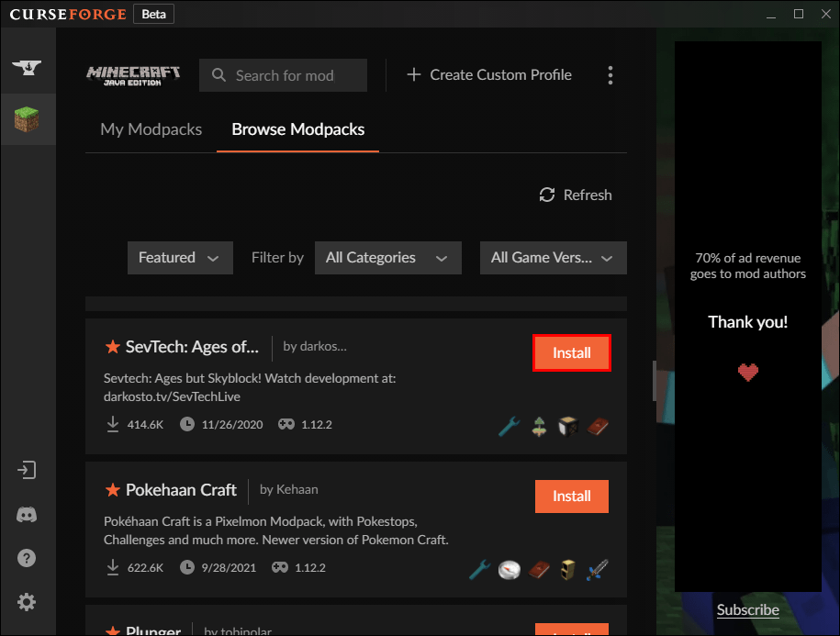Click the red heart in the ad panel
The height and width of the screenshot is (636, 840).
click(748, 372)
